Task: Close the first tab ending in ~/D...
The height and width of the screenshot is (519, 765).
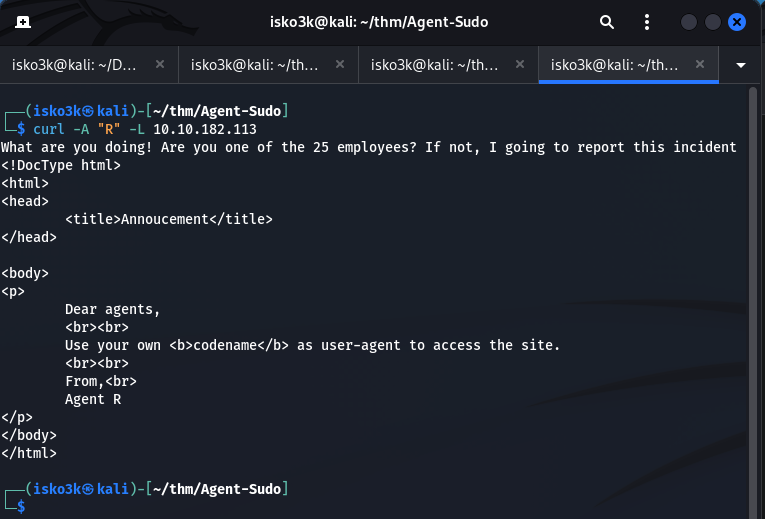Action: point(160,64)
